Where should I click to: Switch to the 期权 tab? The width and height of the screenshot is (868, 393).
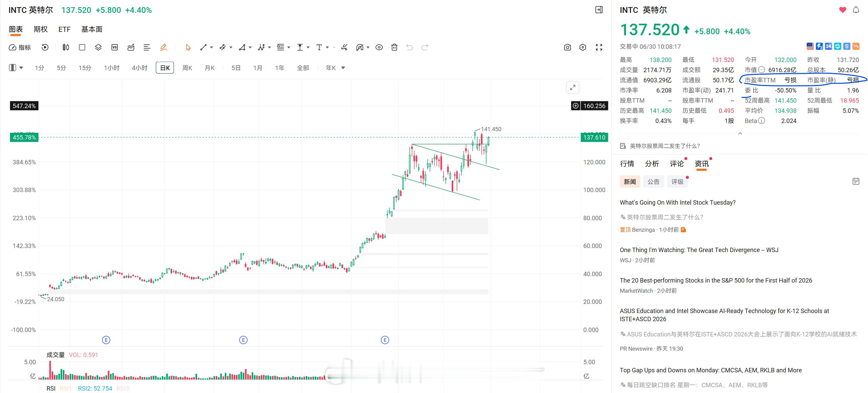click(x=41, y=29)
